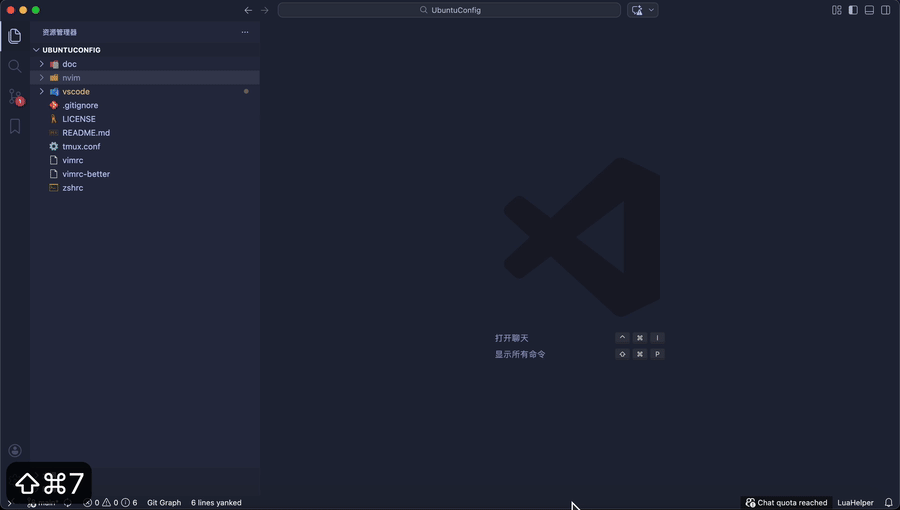
Task: Open the dropdown arrow next to the chat icon
Action: (x=651, y=10)
